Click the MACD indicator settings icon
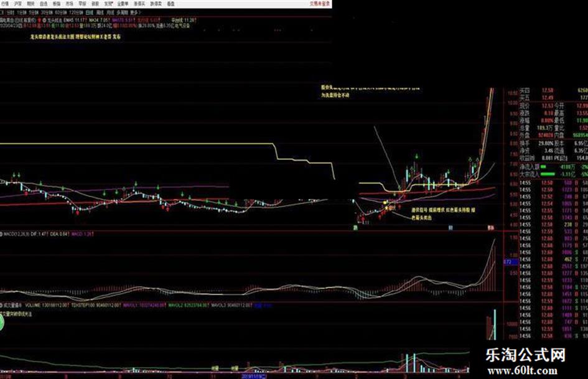Viewport: 588px width, 379px height. point(1,234)
